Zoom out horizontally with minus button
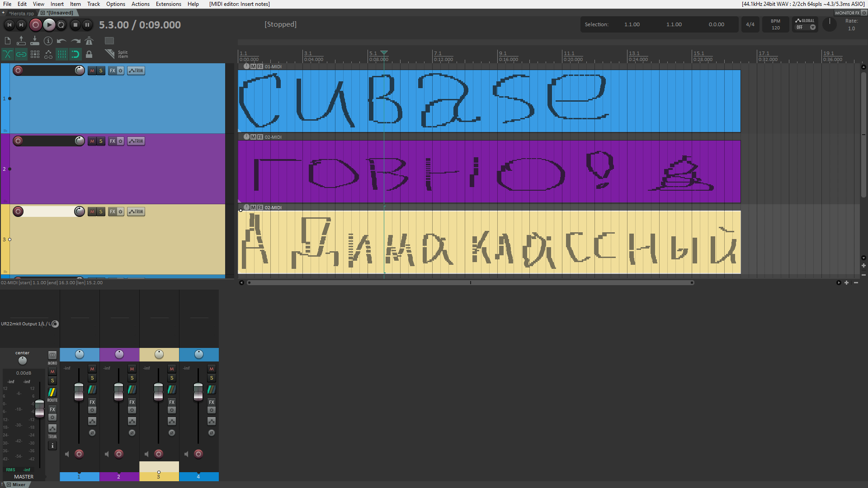This screenshot has height=488, width=868. pyautogui.click(x=856, y=283)
